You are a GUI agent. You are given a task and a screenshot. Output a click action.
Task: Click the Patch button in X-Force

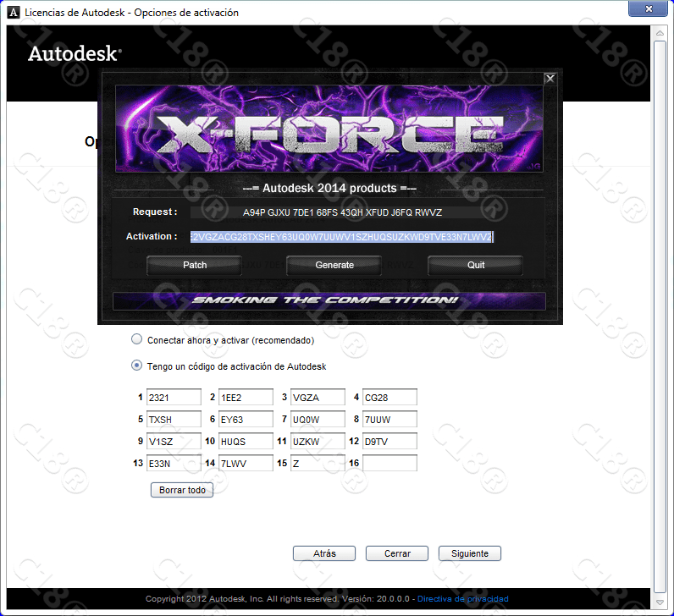[x=194, y=265]
